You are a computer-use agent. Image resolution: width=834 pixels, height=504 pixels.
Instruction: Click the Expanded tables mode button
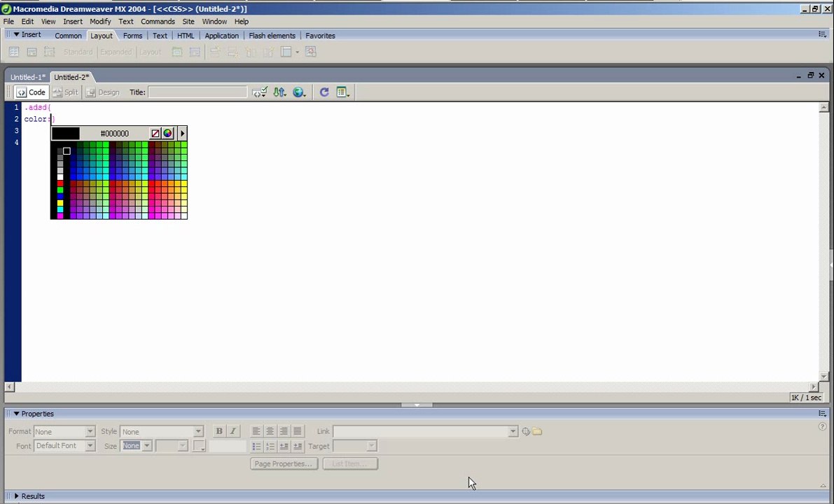(x=116, y=52)
